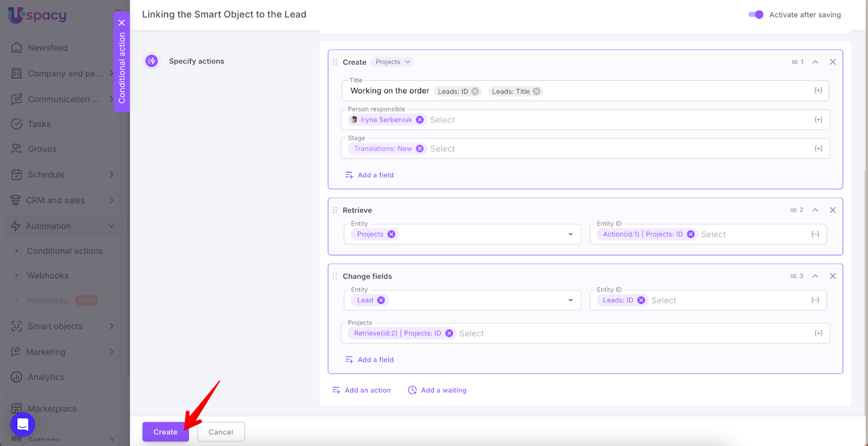Open the chat support widget
868x446 pixels.
click(23, 424)
